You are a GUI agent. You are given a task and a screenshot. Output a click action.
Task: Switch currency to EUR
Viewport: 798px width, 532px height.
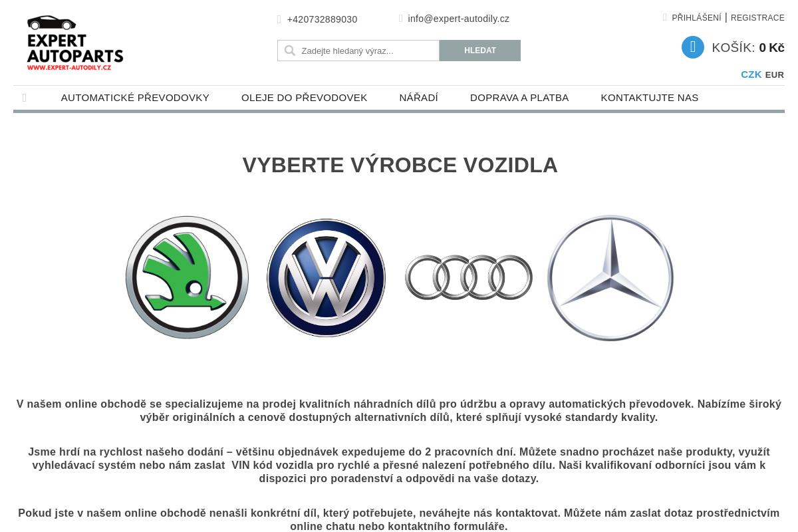tap(774, 74)
